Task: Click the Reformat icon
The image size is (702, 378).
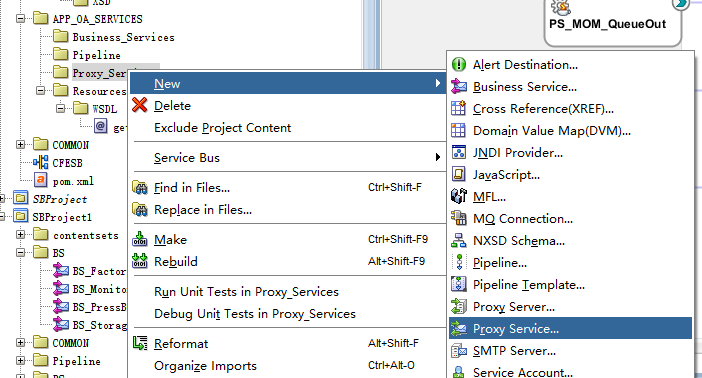Action: pyautogui.click(x=140, y=343)
